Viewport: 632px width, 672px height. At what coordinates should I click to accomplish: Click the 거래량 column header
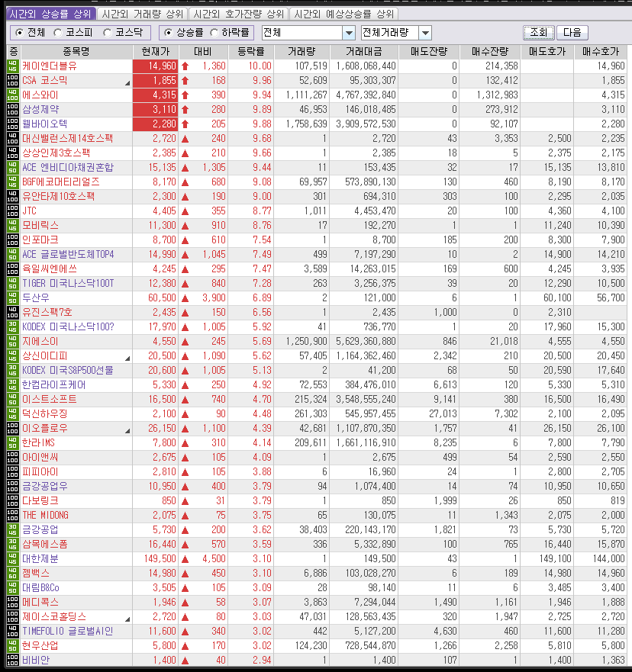[x=301, y=52]
